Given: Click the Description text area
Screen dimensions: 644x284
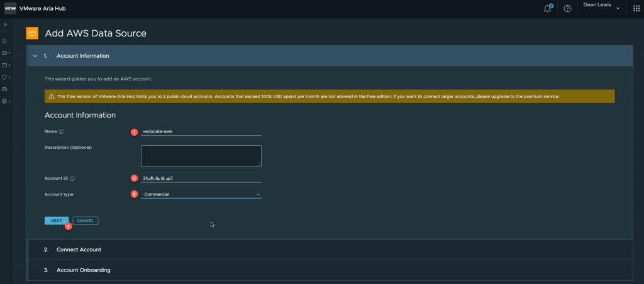Looking at the screenshot, I should tap(201, 156).
